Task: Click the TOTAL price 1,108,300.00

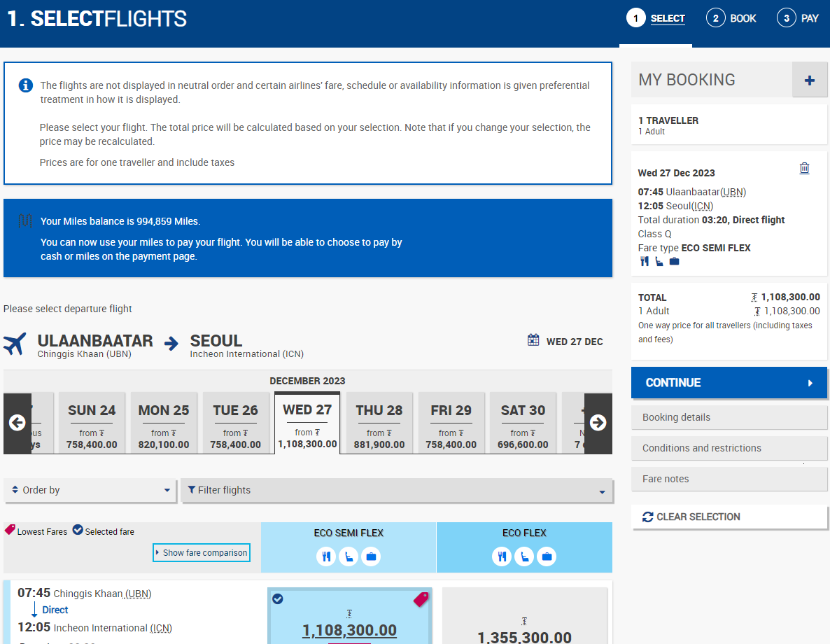Action: click(785, 297)
